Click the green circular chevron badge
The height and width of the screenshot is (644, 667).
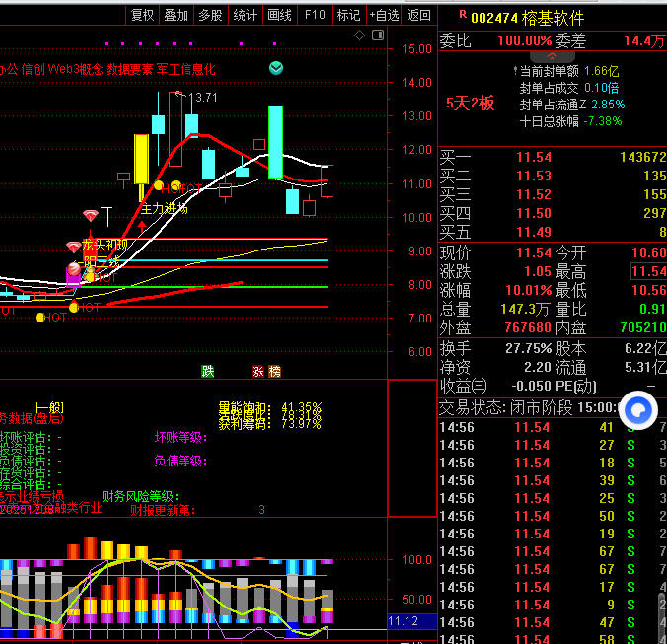click(x=277, y=68)
